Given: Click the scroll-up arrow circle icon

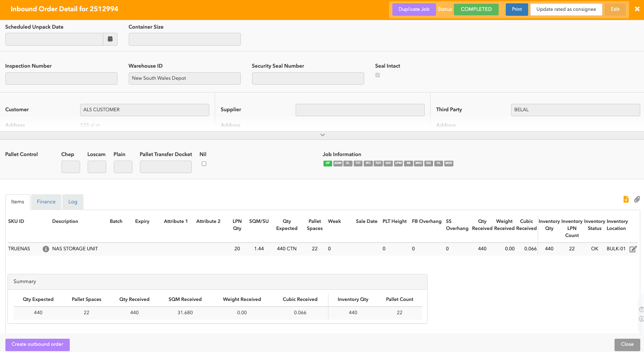Looking at the screenshot, I should (641, 309).
